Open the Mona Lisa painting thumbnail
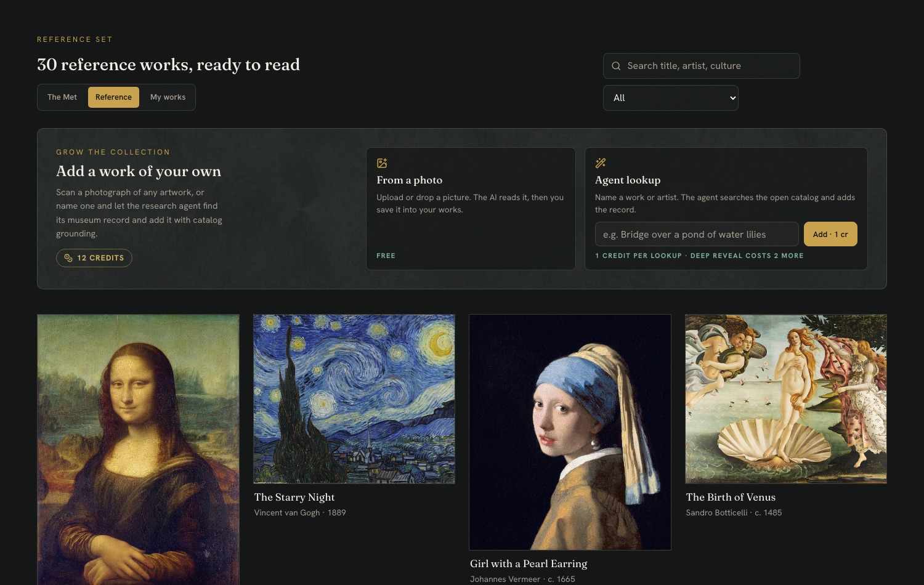 point(138,450)
